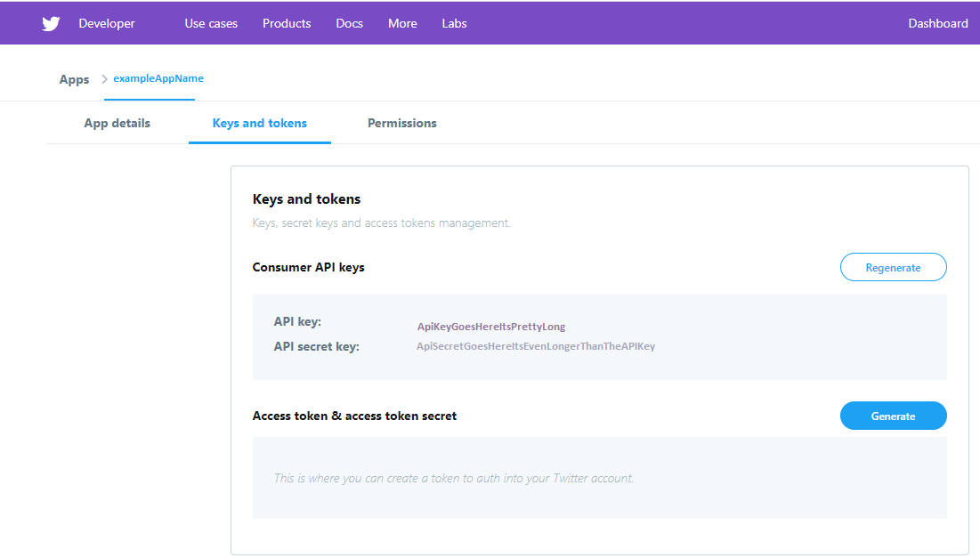
Task: Click the Apps breadcrumb link
Action: pos(74,79)
